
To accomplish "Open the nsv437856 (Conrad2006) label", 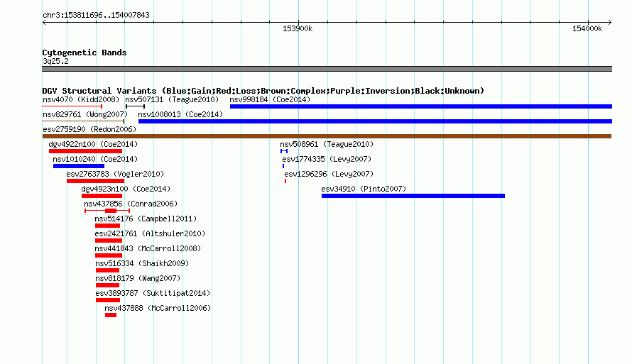I will point(131,204).
